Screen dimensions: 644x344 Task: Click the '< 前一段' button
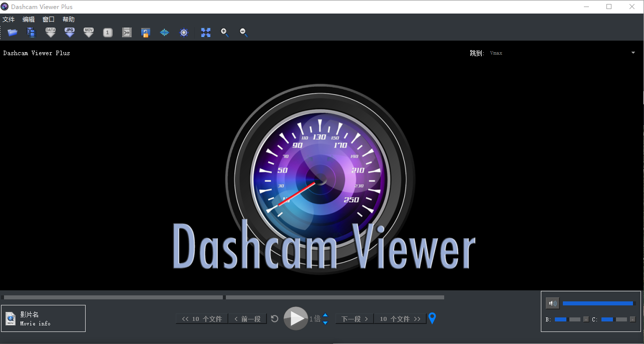click(247, 319)
